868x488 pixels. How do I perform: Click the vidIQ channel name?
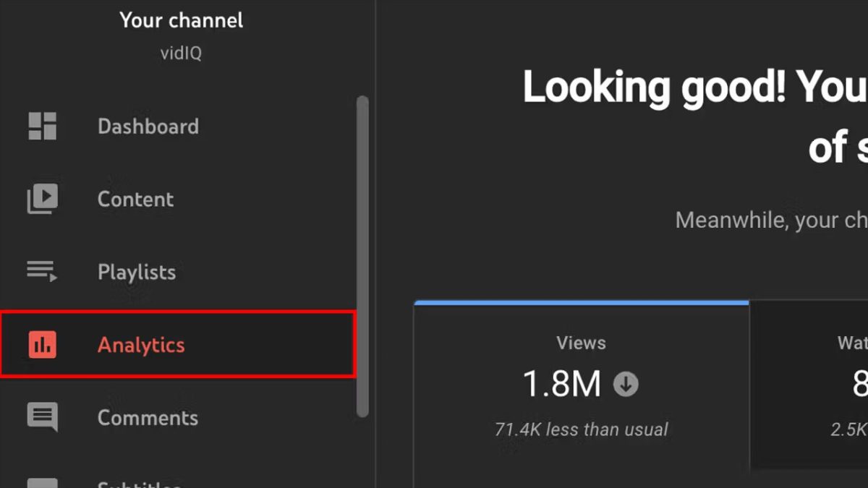coord(181,53)
